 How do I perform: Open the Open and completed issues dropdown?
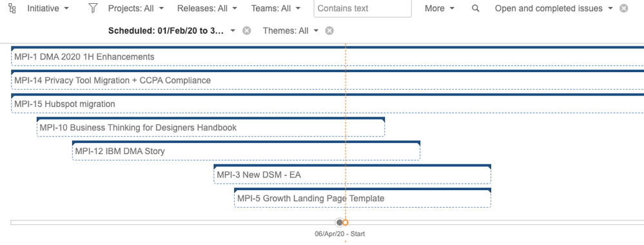point(554,8)
